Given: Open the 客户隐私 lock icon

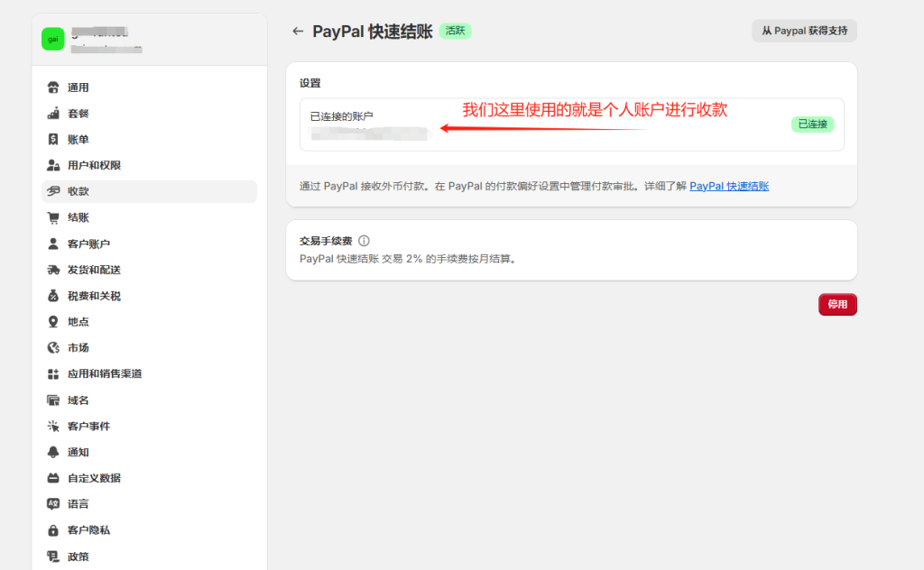Looking at the screenshot, I should coord(54,530).
